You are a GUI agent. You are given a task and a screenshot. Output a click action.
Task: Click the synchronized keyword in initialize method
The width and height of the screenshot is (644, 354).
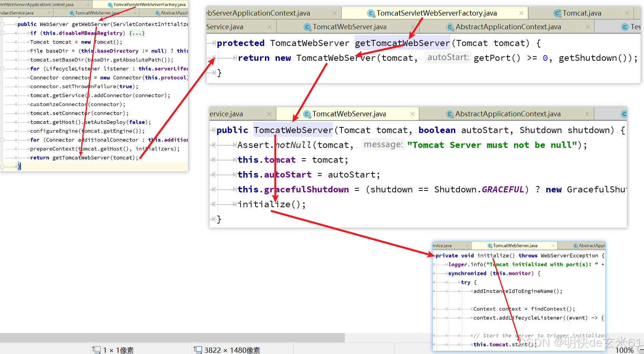click(x=467, y=273)
